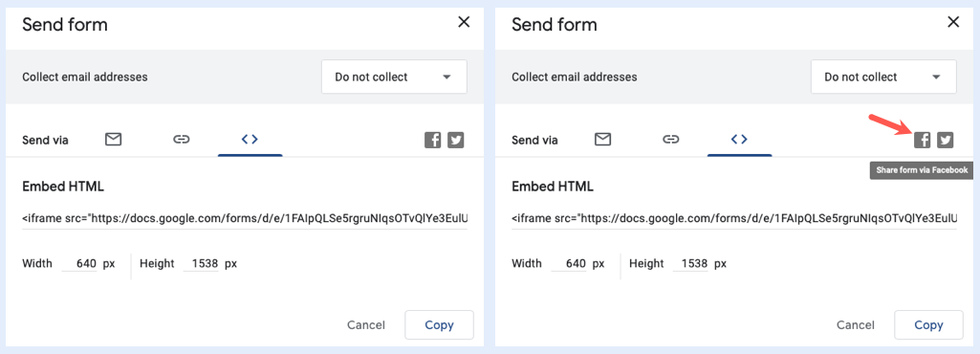Click the Height field in right dialog
The image size is (980, 354).
[690, 264]
